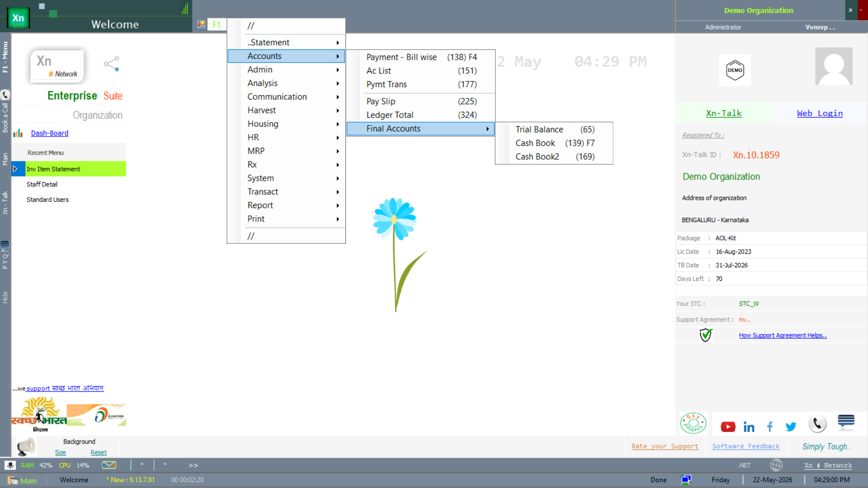Screen dimensions: 868x488
Task: Open the Facebook icon
Action: pyautogui.click(x=770, y=426)
